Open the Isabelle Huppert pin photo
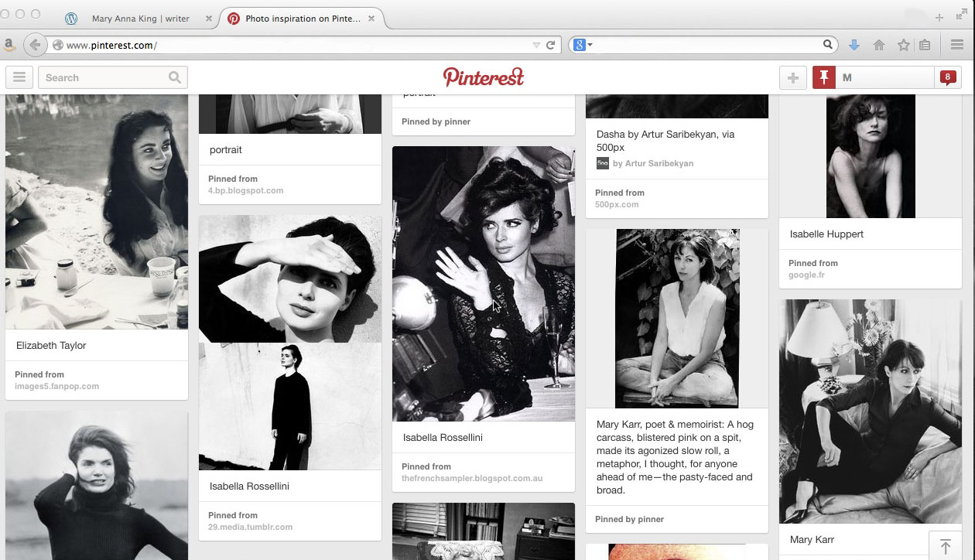 pos(871,156)
